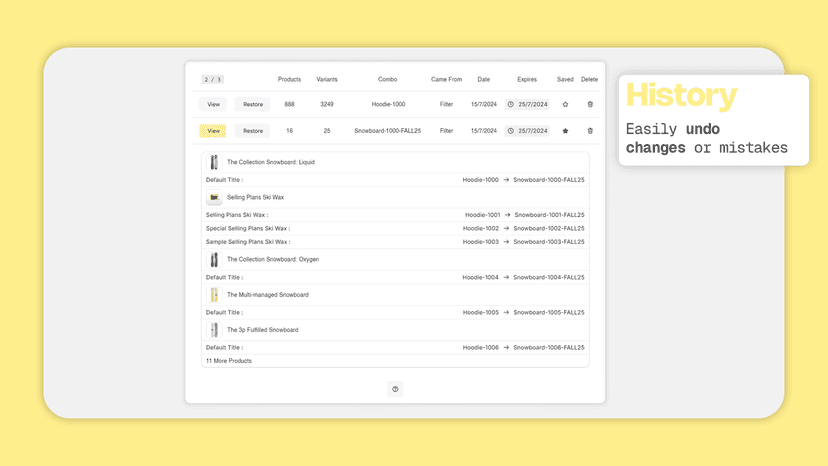
Task: Open The 3p Fulfilled Snowboard thumbnail
Action: coord(214,330)
